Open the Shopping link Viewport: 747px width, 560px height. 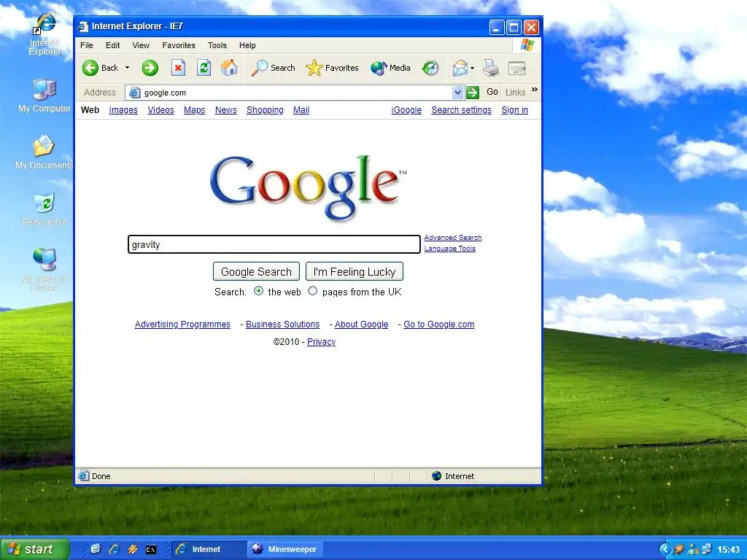tap(265, 110)
